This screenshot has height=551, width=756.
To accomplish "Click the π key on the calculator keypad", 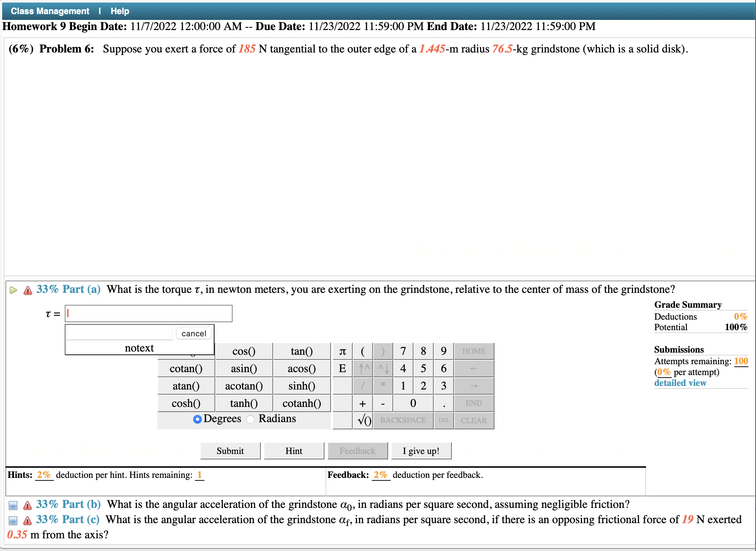I will (342, 351).
